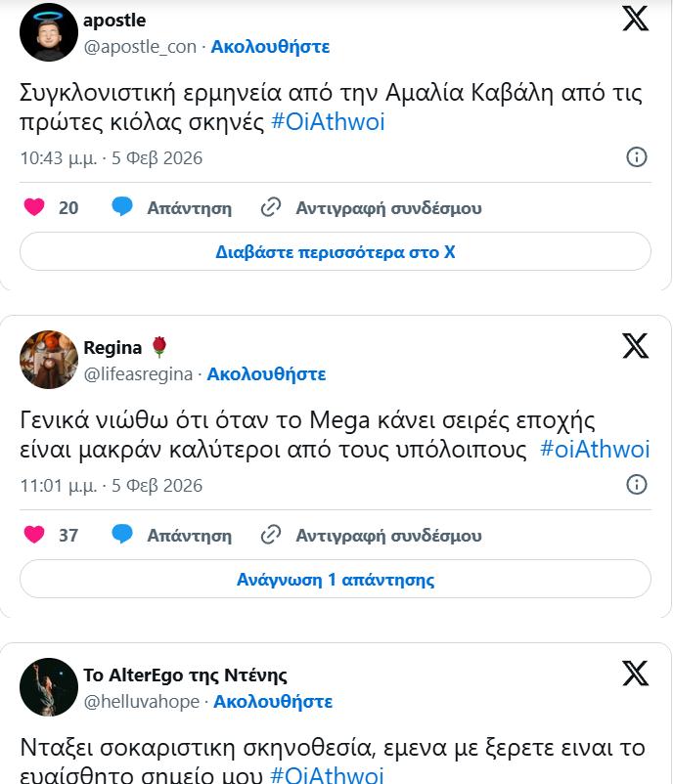
Task: Follow @helluvahope via Ακολουθήστε link
Action: 273,701
